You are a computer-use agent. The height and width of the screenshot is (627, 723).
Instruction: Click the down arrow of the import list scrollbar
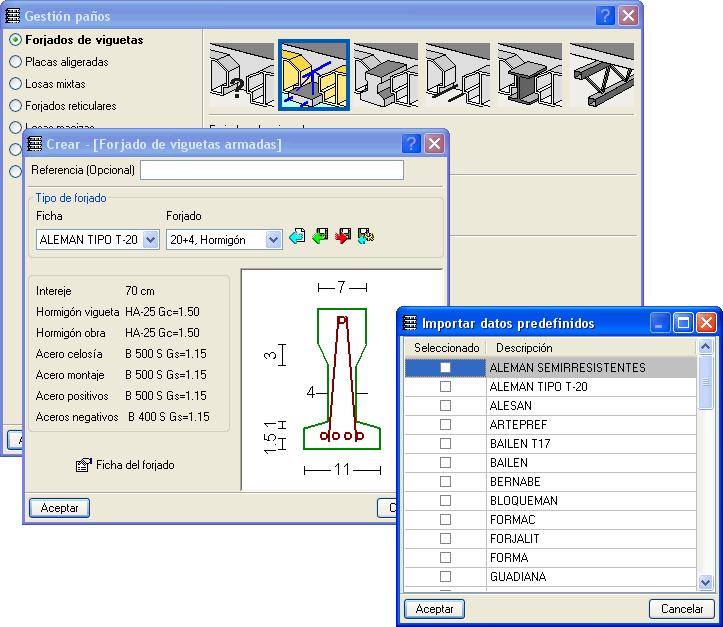coord(705,582)
